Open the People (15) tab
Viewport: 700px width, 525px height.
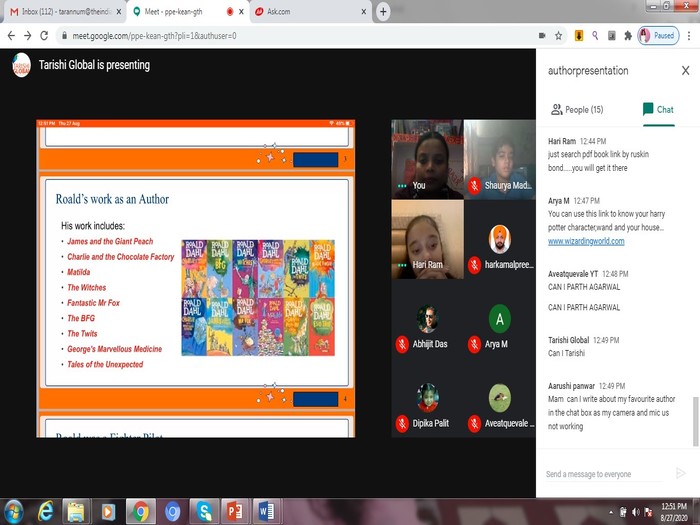(577, 110)
